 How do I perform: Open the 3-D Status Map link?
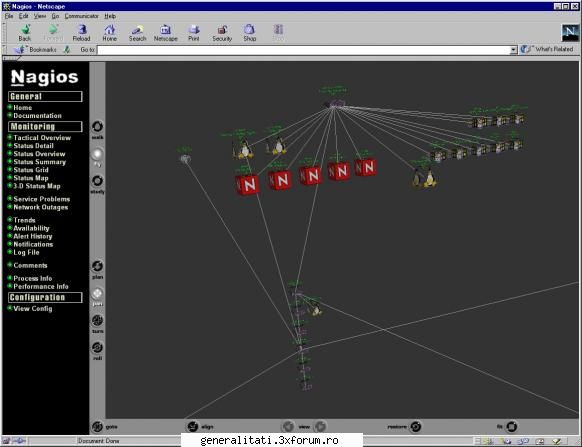37,186
